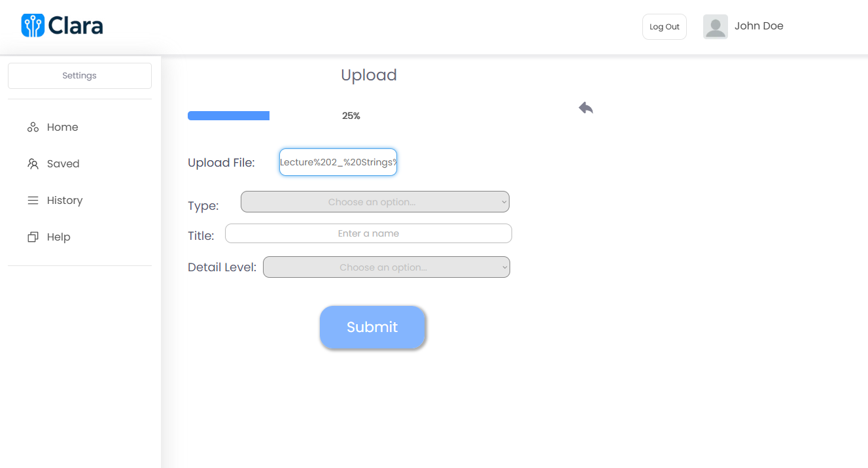Click the Saved sidebar icon
The image size is (868, 468).
(33, 164)
